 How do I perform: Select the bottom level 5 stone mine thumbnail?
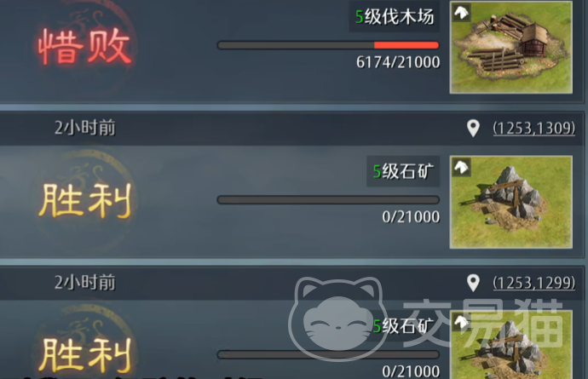point(510,345)
